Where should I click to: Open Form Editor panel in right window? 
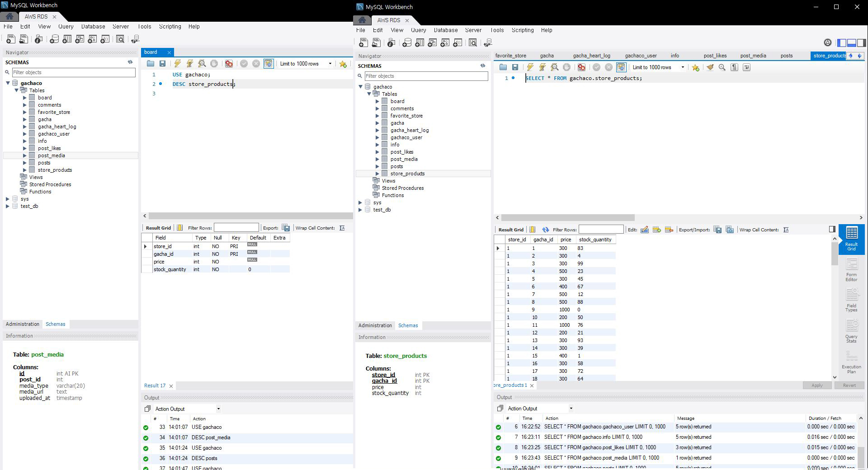point(851,270)
